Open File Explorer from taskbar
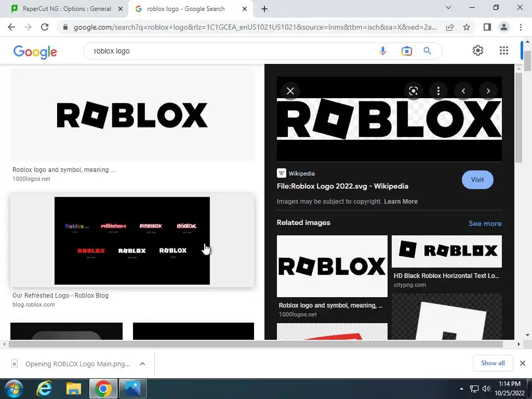The height and width of the screenshot is (399, 532). click(74, 389)
